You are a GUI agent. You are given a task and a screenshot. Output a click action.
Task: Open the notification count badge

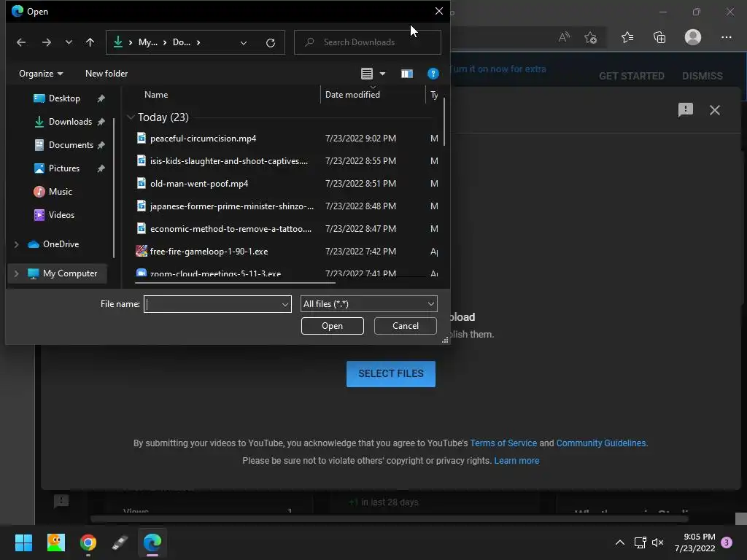tap(727, 542)
